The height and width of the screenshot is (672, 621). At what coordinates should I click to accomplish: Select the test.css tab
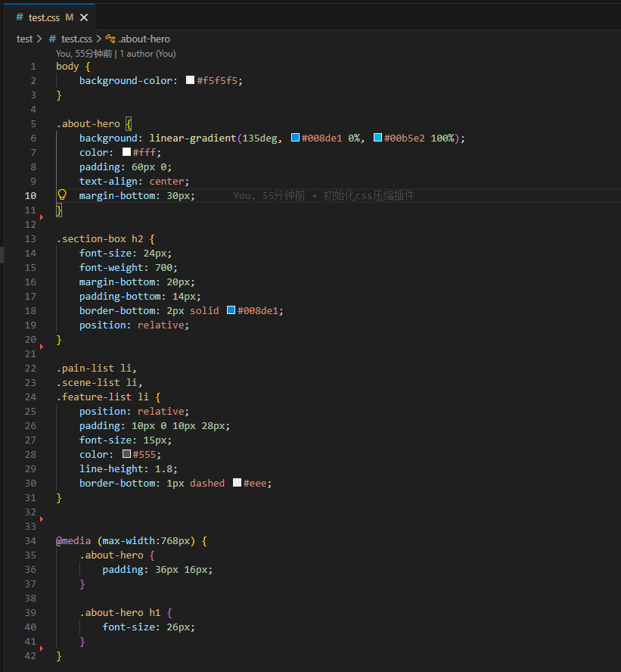click(x=50, y=17)
